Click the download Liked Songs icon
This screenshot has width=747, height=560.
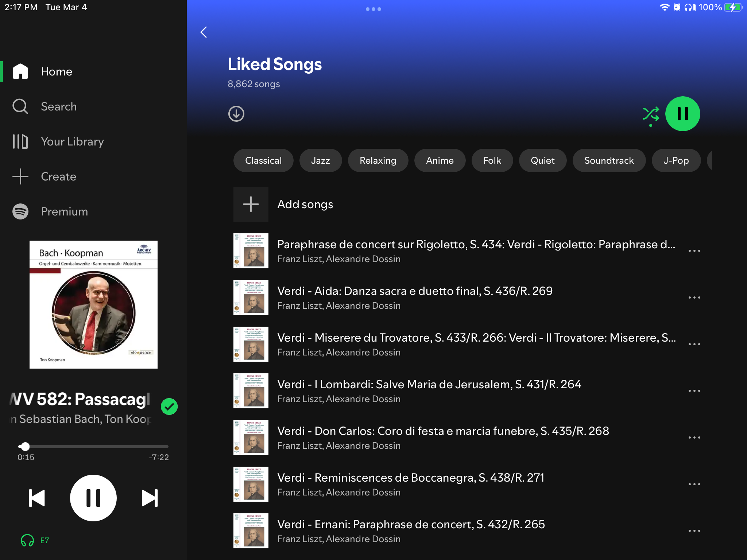(236, 114)
